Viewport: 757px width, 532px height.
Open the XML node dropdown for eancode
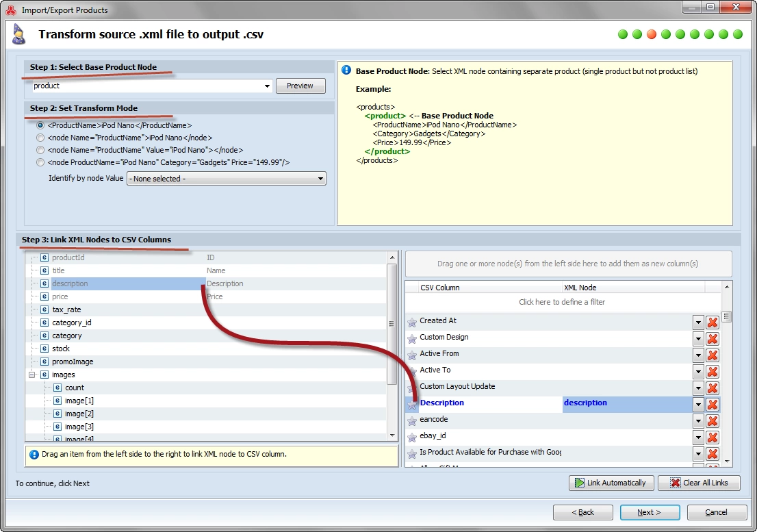pos(698,421)
